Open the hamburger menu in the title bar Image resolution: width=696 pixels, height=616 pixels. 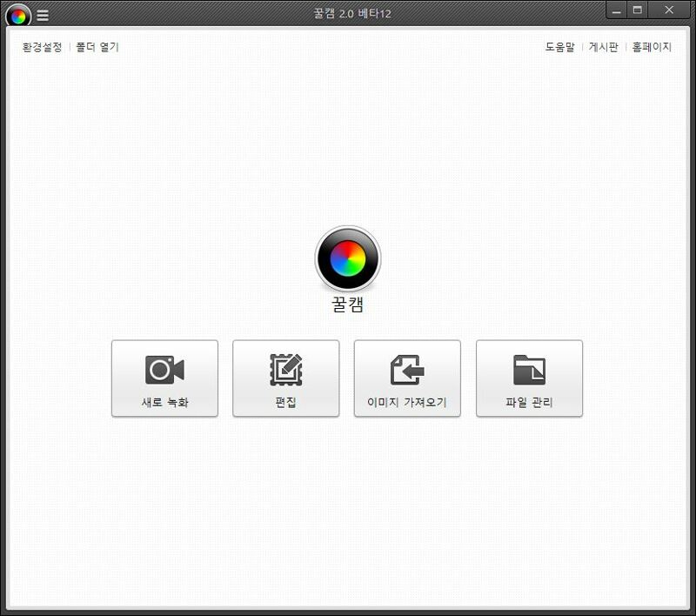(x=43, y=16)
